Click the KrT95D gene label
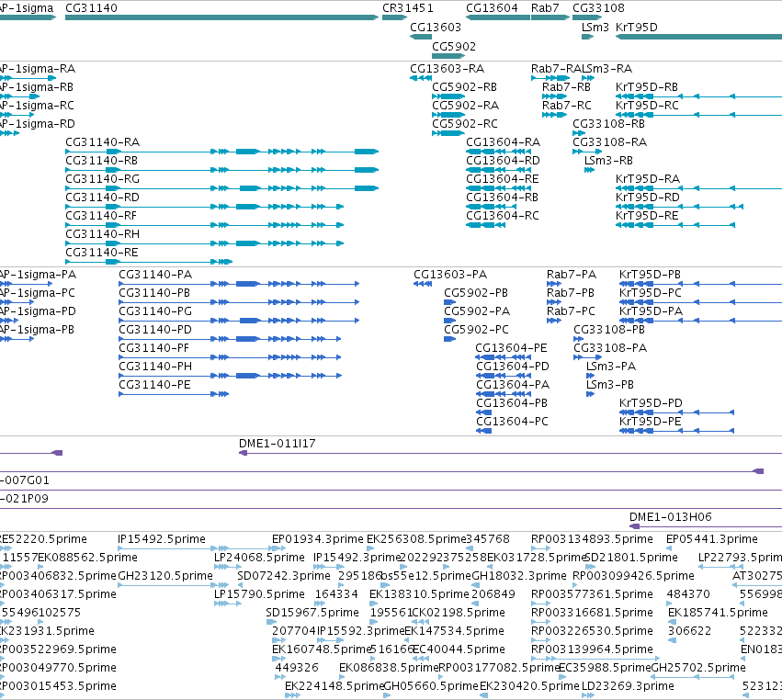782x700 pixels. click(x=637, y=27)
